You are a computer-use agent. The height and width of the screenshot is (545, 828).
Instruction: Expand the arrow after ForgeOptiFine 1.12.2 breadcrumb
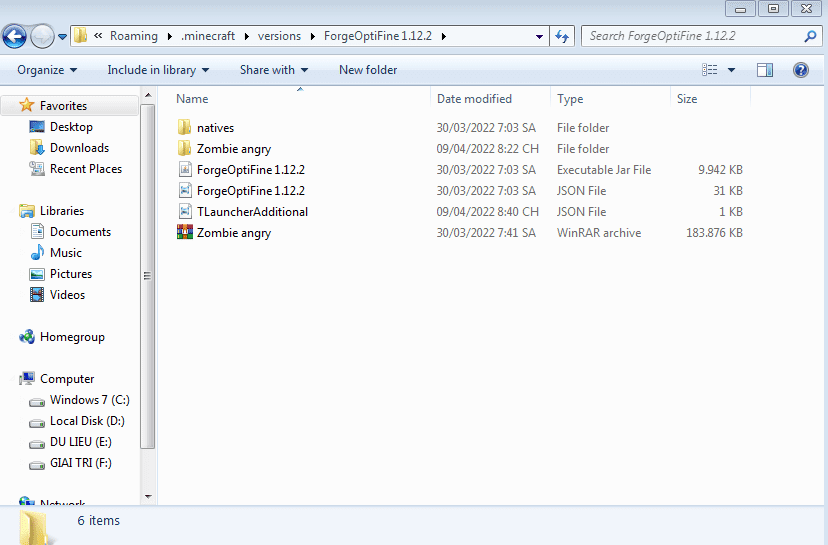[x=444, y=36]
